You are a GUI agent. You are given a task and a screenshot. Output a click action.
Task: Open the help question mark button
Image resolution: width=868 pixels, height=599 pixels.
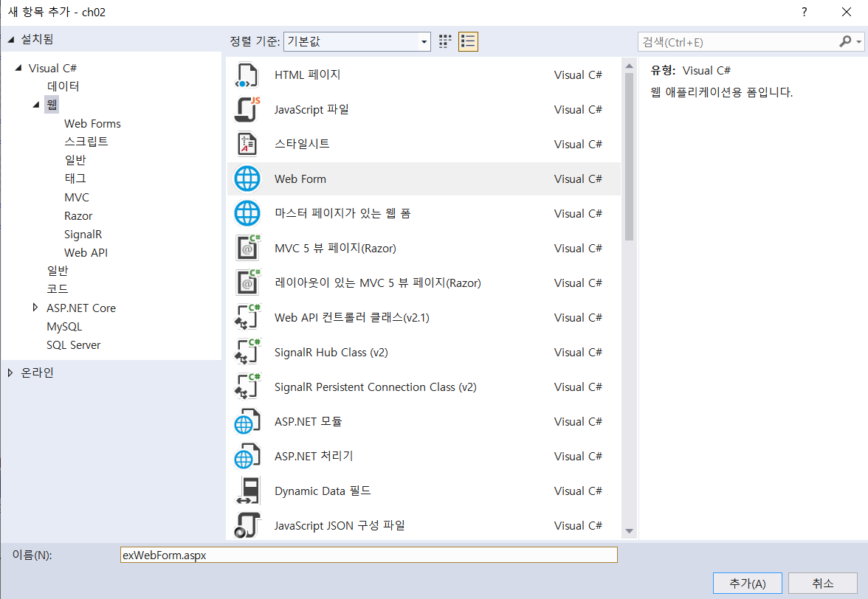pyautogui.click(x=804, y=12)
